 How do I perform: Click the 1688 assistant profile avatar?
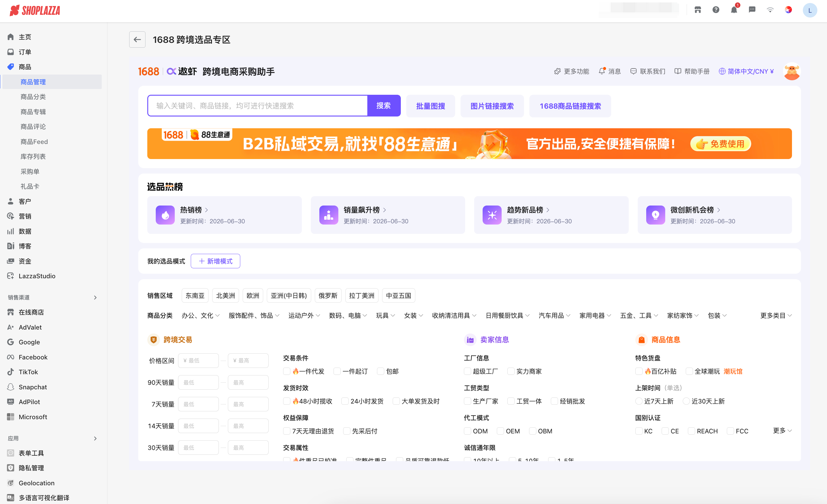(x=792, y=71)
